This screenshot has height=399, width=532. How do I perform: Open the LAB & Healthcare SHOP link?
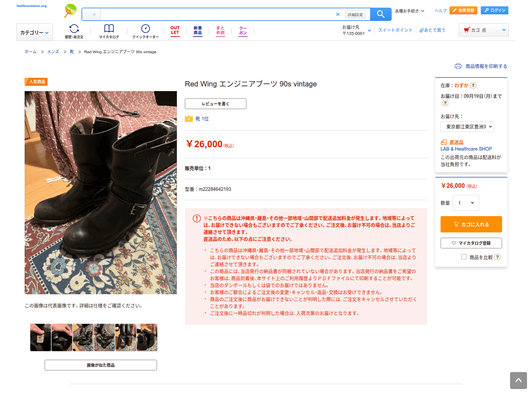(x=466, y=149)
